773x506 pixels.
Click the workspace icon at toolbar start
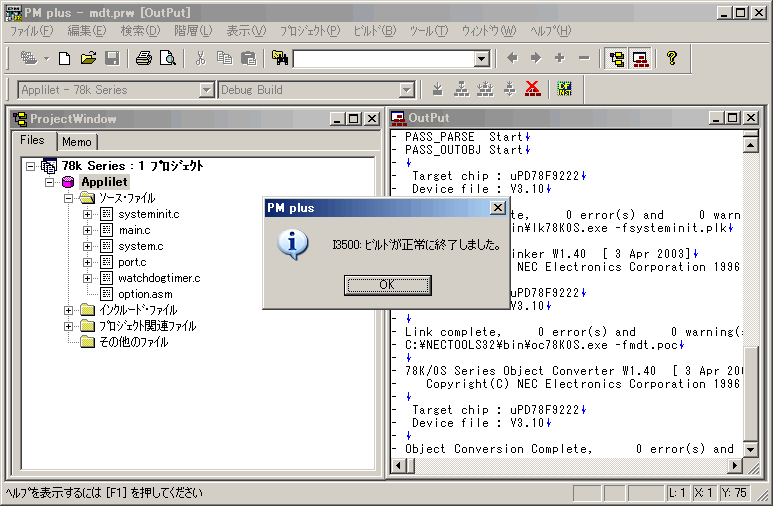[29, 58]
